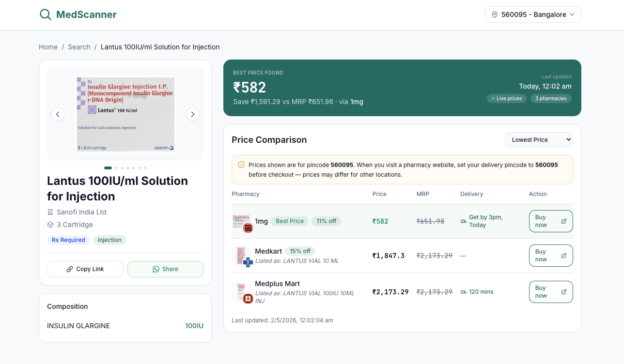This screenshot has height=364, width=624.
Task: Click the MedScanner magnifier logo icon
Action: click(x=46, y=15)
